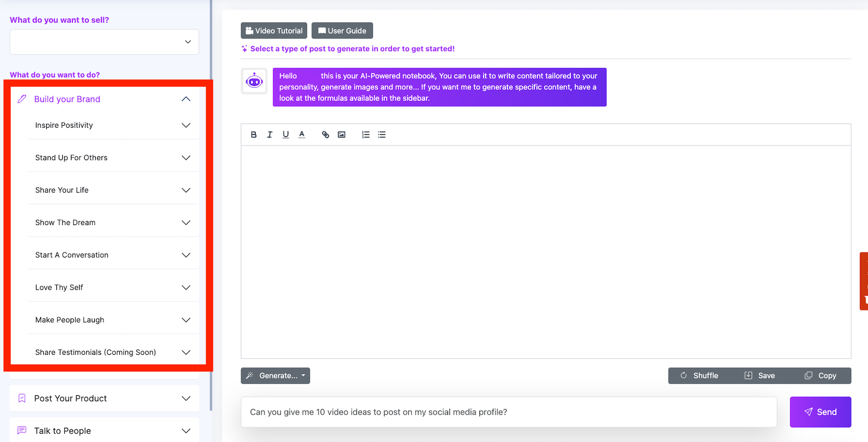Screen dimensions: 868x442
Task: Click the underline formatting icon
Action: (x=286, y=135)
